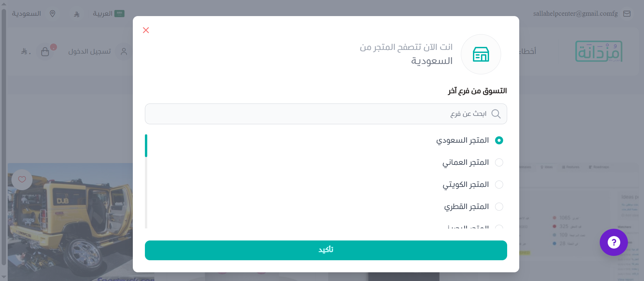Select the المتجر العماني radio option
Viewport: 644px width, 281px height.
(499, 162)
